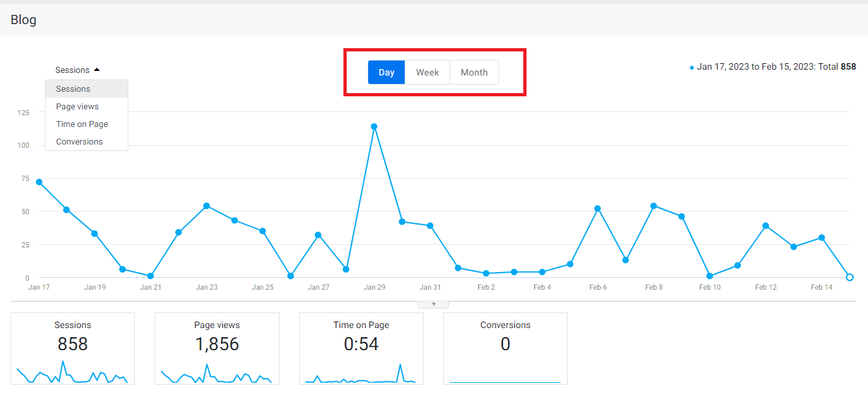Click the hollow data point at chart end
The width and height of the screenshot is (868, 399).
(850, 277)
